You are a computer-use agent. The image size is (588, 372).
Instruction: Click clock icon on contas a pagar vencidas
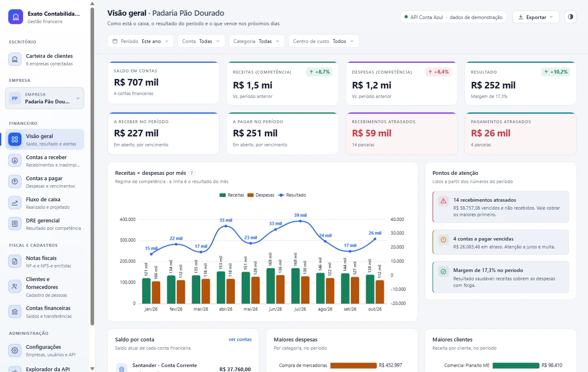coord(443,240)
